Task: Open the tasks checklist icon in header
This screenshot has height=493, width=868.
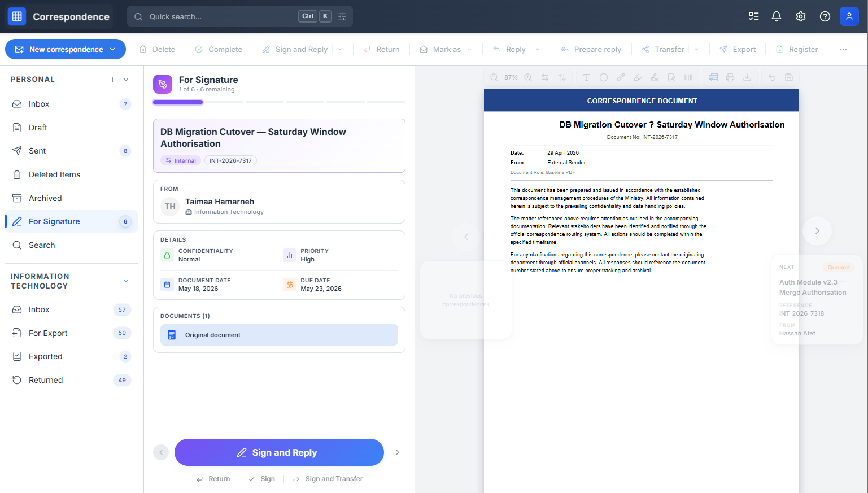Action: pos(754,16)
